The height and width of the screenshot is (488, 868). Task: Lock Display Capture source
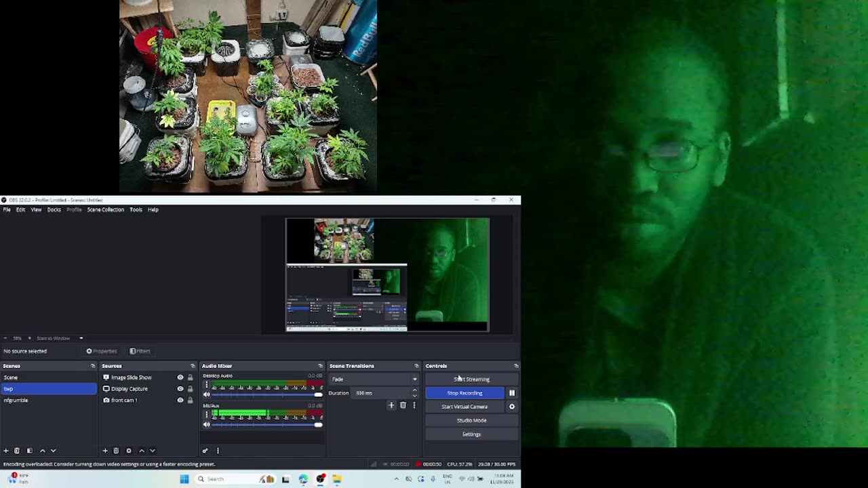(190, 389)
